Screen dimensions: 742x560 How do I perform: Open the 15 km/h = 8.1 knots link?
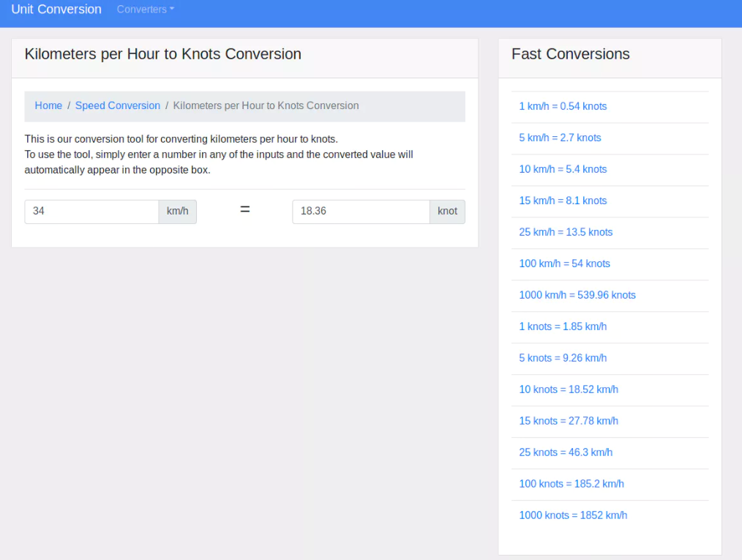563,201
